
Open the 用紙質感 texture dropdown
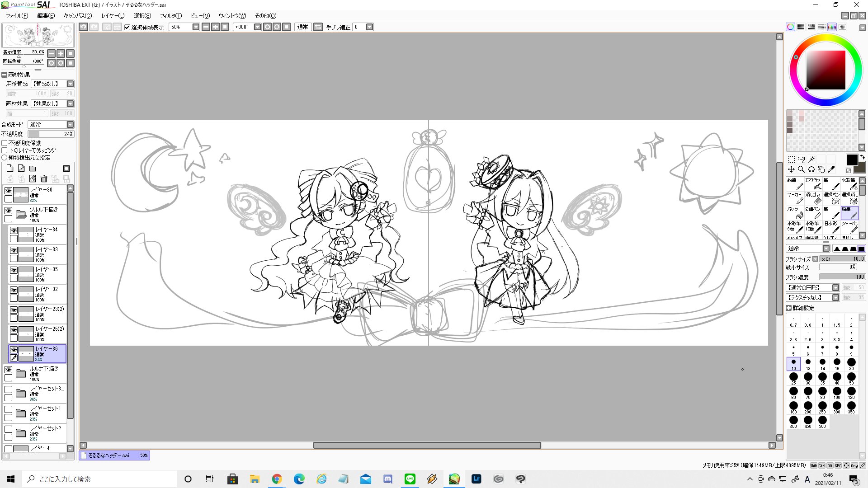point(70,84)
